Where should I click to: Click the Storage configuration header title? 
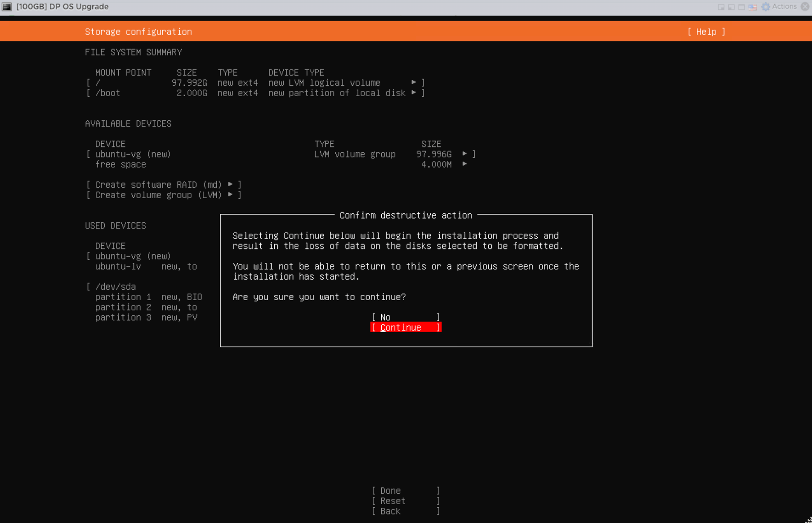tap(138, 32)
